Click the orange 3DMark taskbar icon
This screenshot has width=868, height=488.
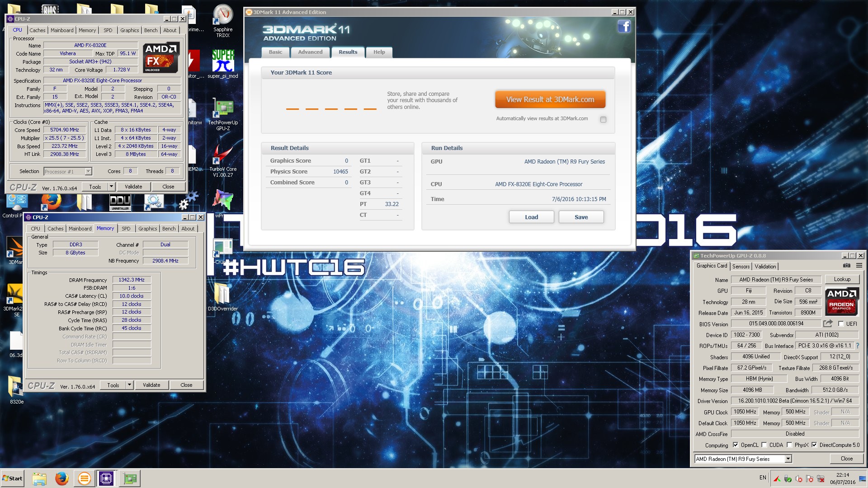(84, 478)
